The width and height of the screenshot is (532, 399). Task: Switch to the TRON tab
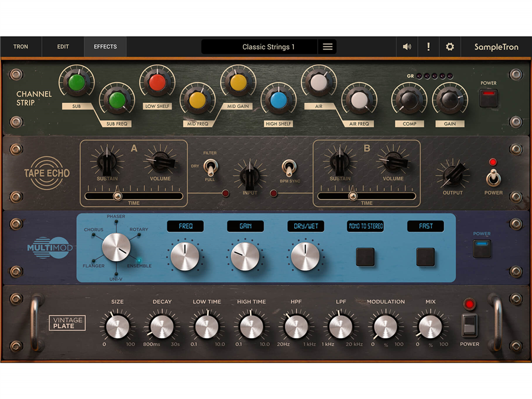(x=21, y=47)
